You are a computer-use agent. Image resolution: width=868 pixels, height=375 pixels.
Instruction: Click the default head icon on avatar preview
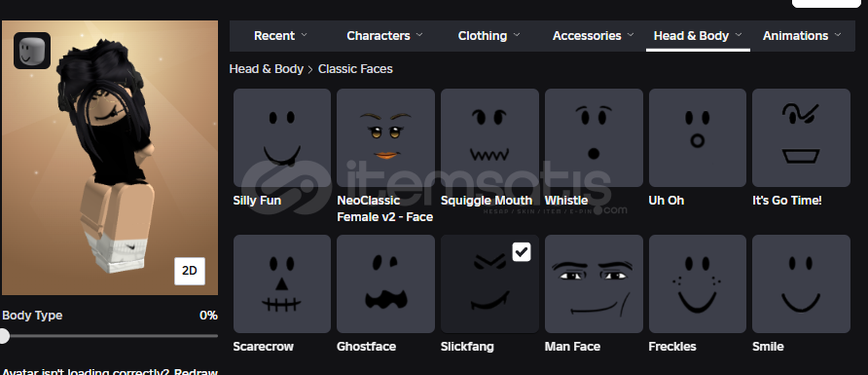[x=32, y=51]
